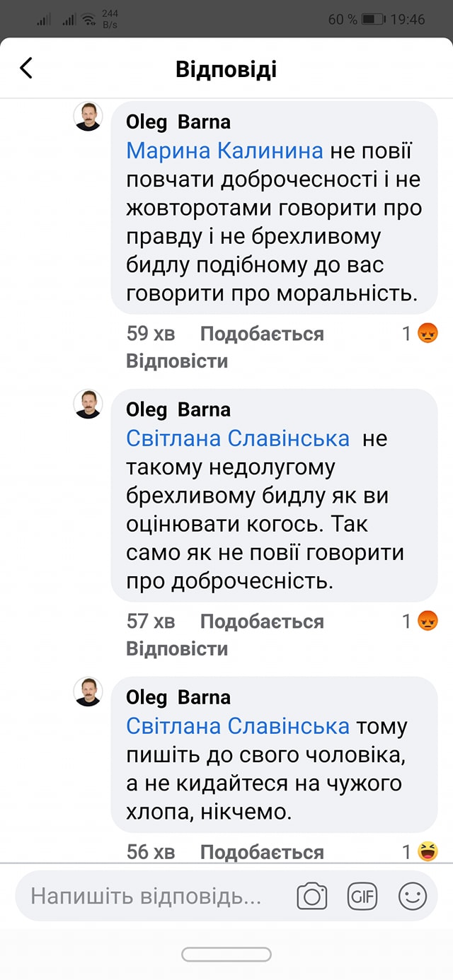This screenshot has width=453, height=980.
Task: Like the first comment via Подобається
Action: tap(260, 333)
